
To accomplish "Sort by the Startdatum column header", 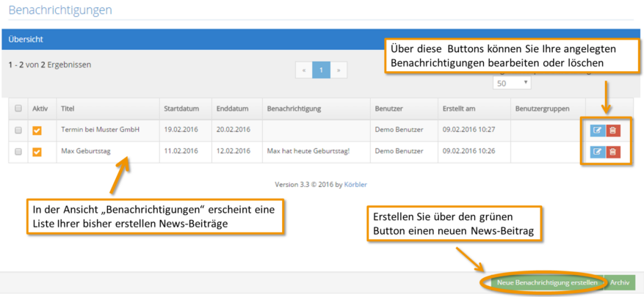I will [181, 109].
